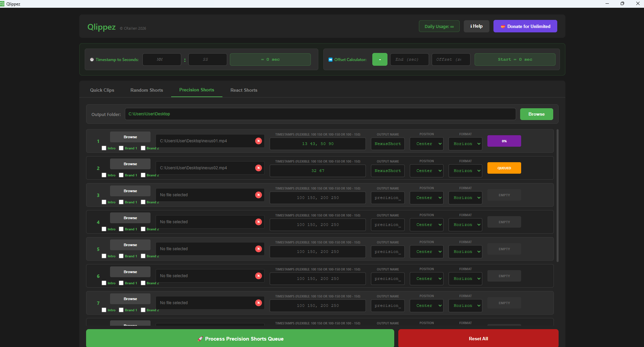
Task: Click the output name field in row 4
Action: [388, 225]
